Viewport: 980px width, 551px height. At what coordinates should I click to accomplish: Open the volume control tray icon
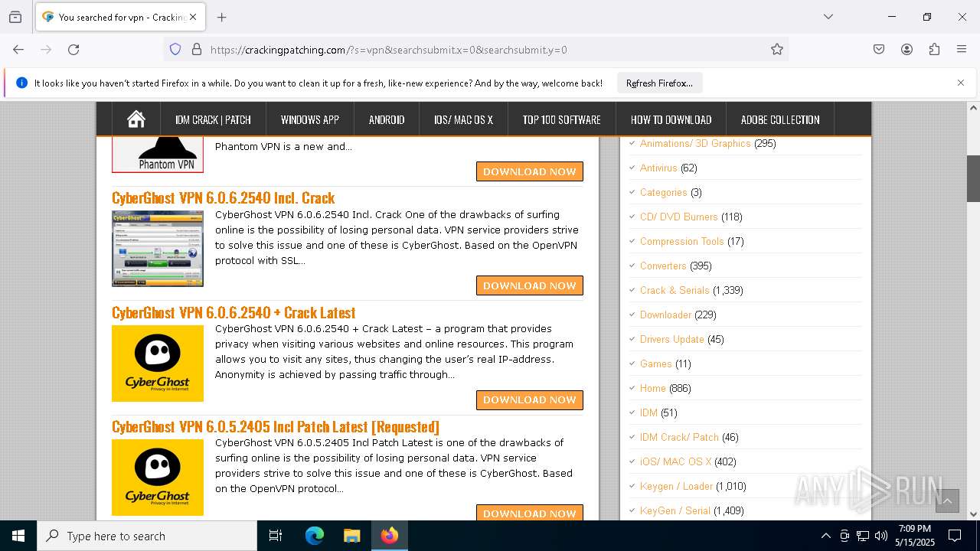[x=881, y=536]
